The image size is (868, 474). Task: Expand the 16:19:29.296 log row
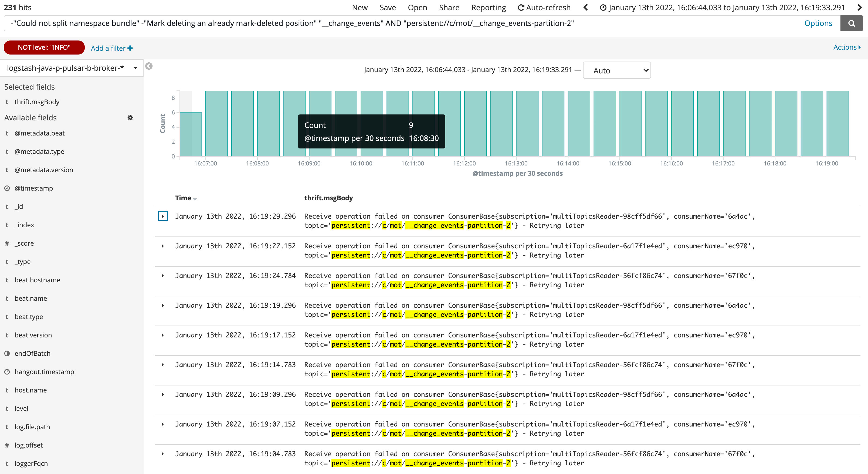point(163,216)
